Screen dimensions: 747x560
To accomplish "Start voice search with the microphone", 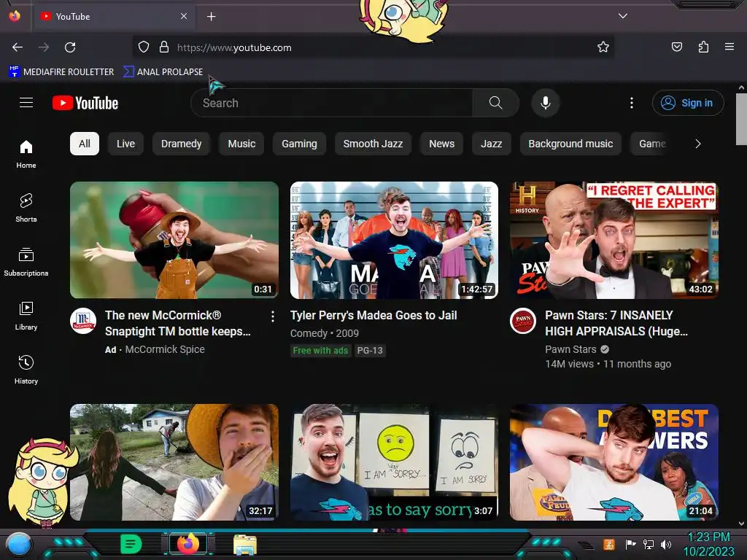I will pos(546,103).
